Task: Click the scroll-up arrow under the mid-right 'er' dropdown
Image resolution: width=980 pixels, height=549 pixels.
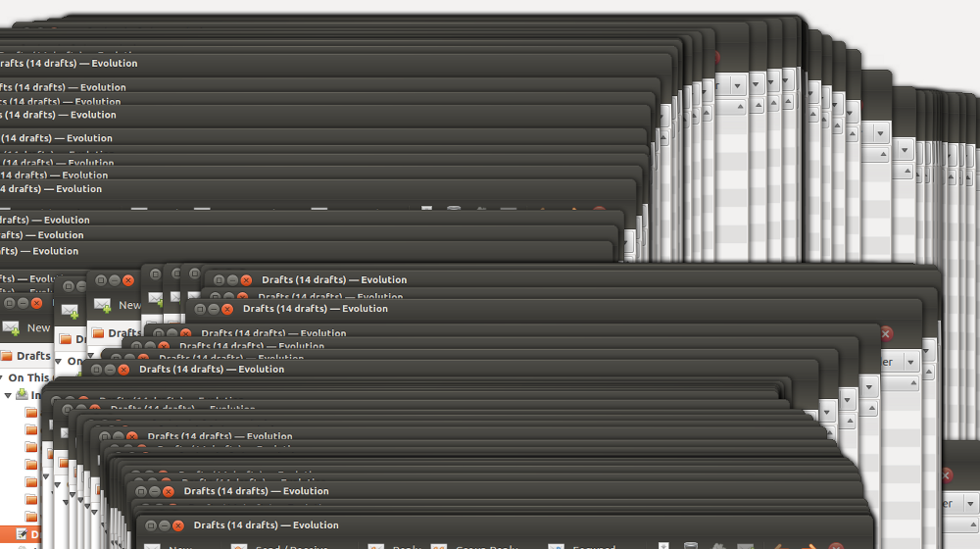Action: point(913,382)
